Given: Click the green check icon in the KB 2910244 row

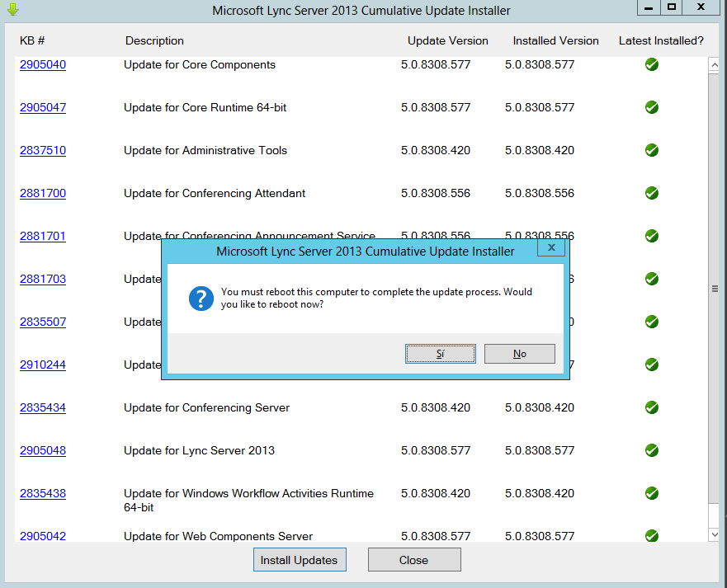Looking at the screenshot, I should point(651,365).
